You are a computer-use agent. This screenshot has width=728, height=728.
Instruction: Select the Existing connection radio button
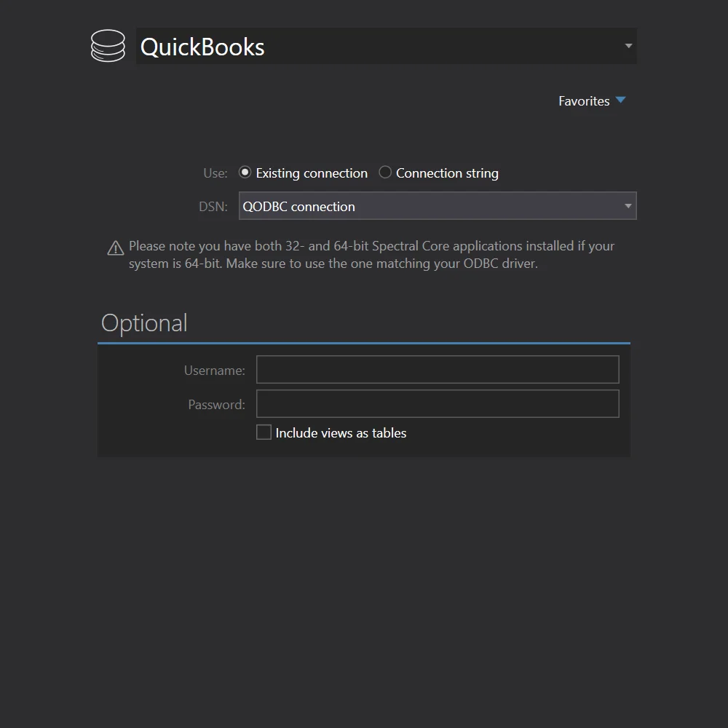245,172
